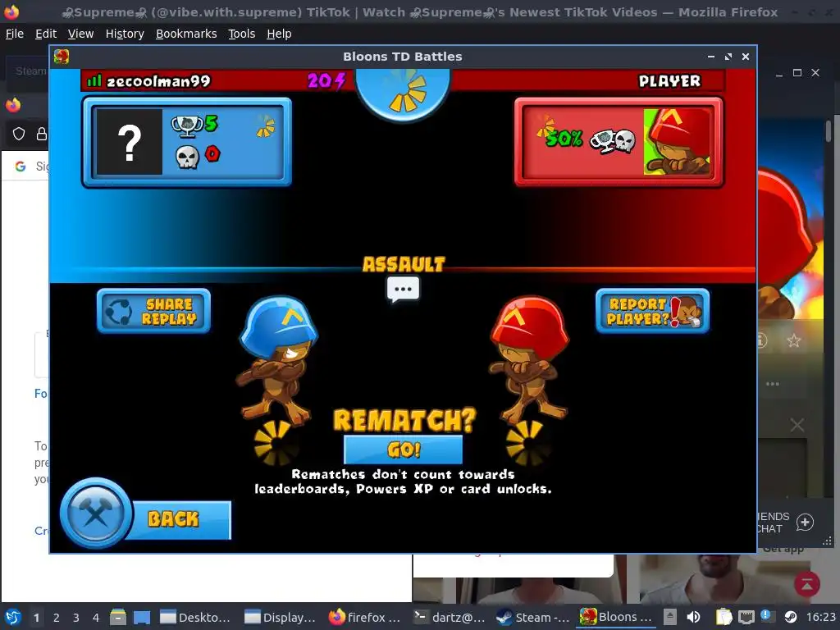Click the Bloons TD Battles title bar icon
The width and height of the screenshot is (840, 630).
[62, 57]
